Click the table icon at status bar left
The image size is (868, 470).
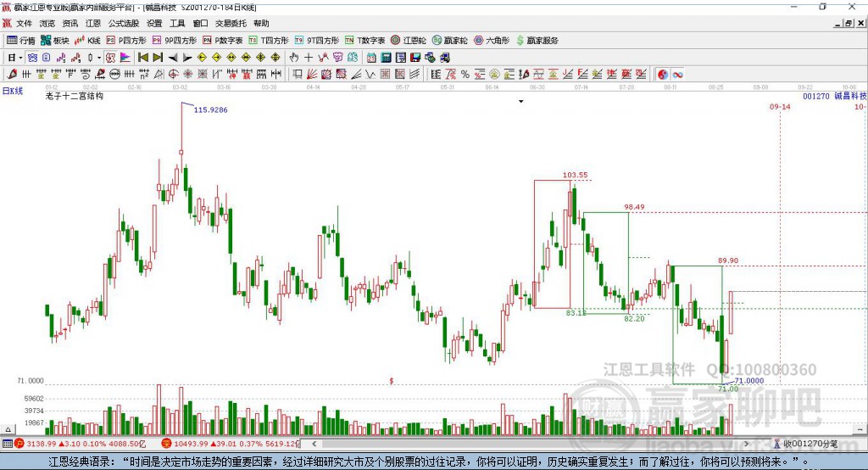tap(7, 444)
